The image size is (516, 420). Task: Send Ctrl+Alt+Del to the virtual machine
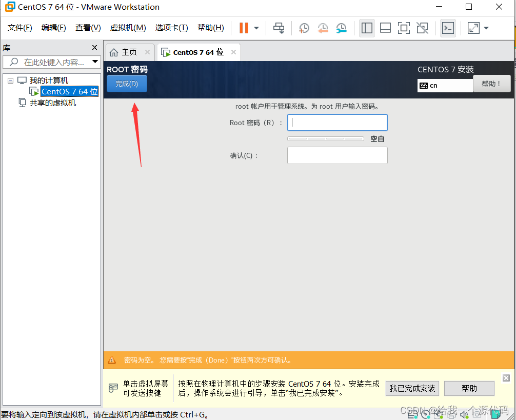279,28
